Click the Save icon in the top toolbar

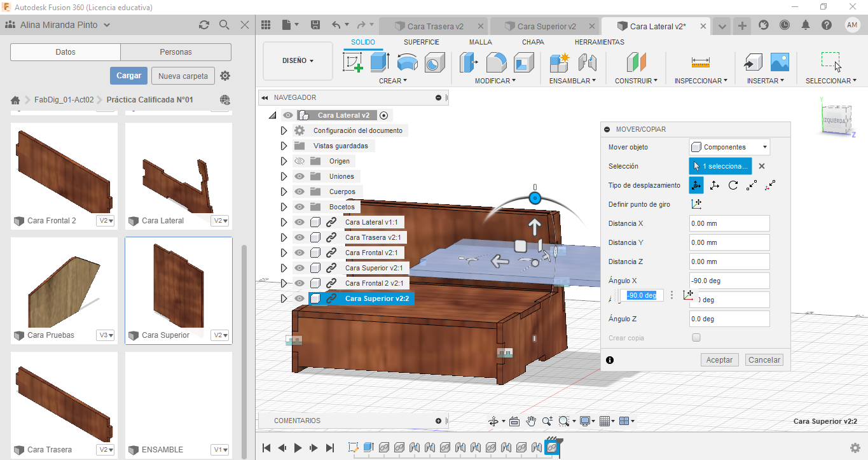point(315,25)
